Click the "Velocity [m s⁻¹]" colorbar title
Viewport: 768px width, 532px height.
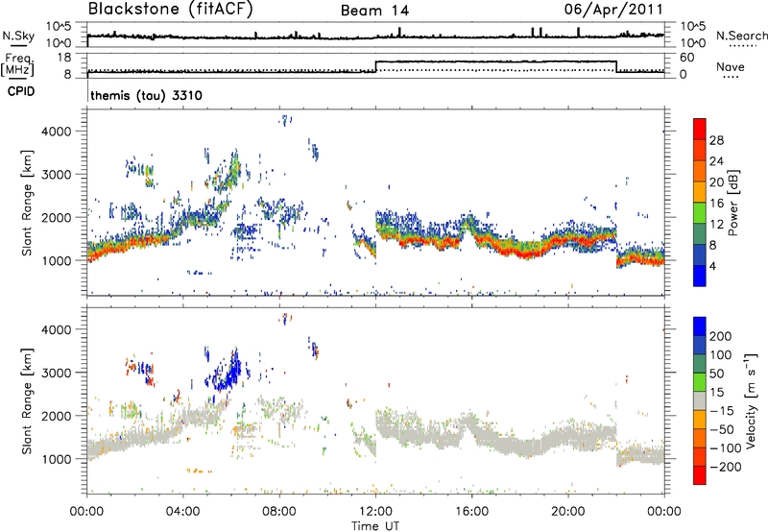[x=751, y=400]
